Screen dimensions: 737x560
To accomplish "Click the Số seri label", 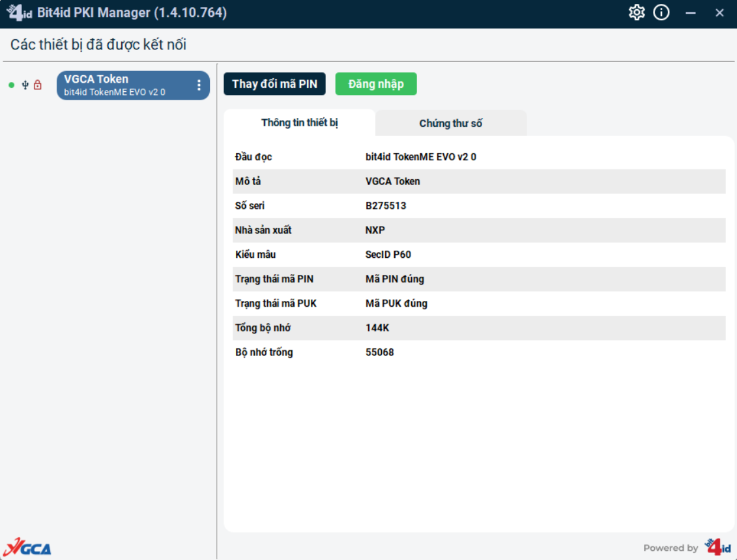I will click(x=250, y=206).
